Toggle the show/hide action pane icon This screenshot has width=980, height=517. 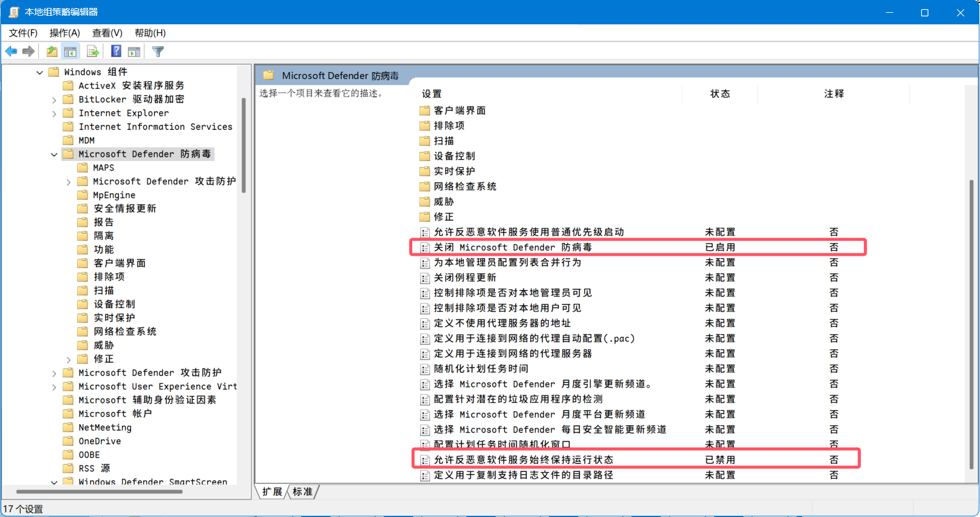click(134, 52)
